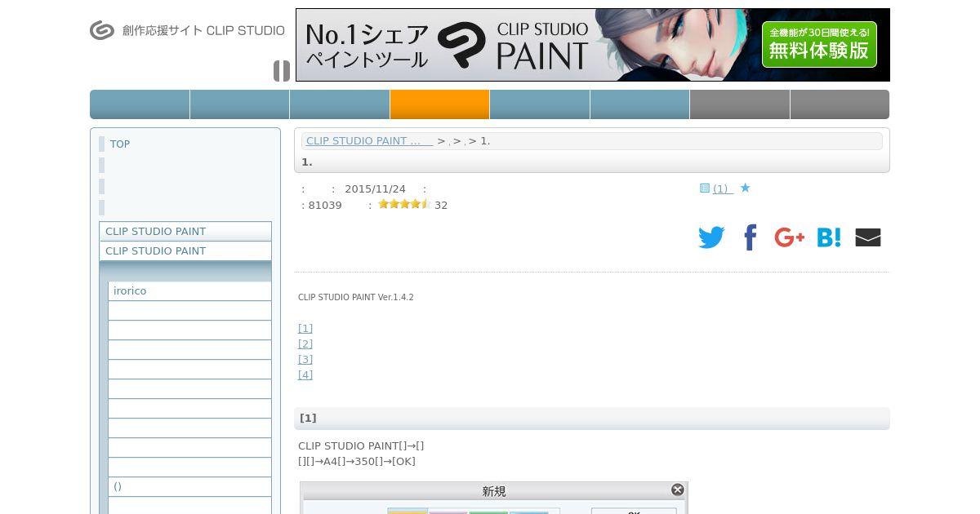The height and width of the screenshot is (514, 980).
Task: Open TOP in the sidebar
Action: (120, 144)
